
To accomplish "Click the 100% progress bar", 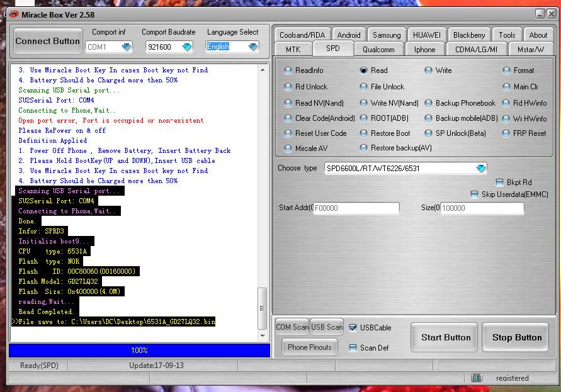I will 139,350.
